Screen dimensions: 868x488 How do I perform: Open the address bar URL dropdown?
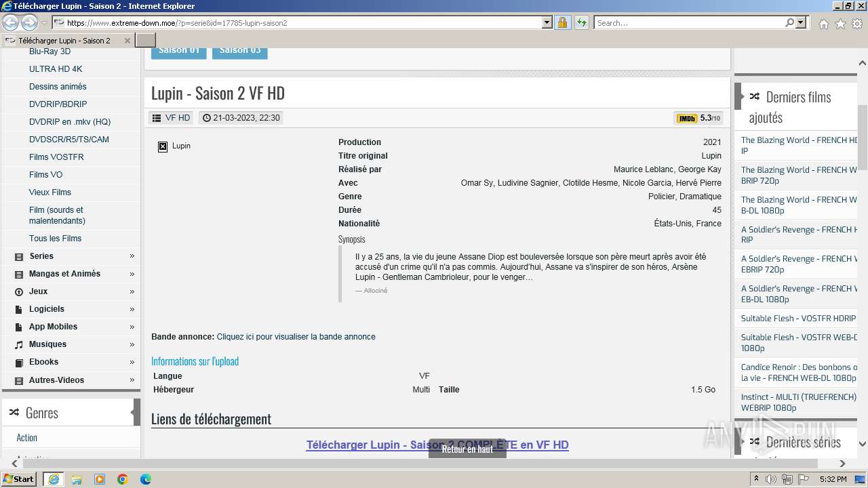(x=547, y=22)
